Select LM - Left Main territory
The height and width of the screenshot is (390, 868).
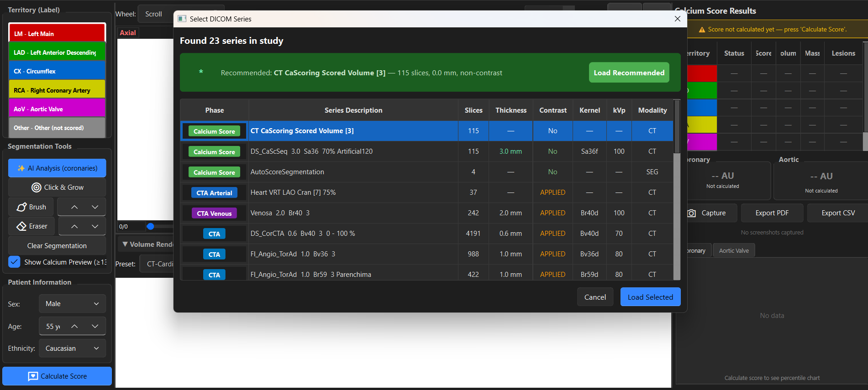pyautogui.click(x=57, y=34)
